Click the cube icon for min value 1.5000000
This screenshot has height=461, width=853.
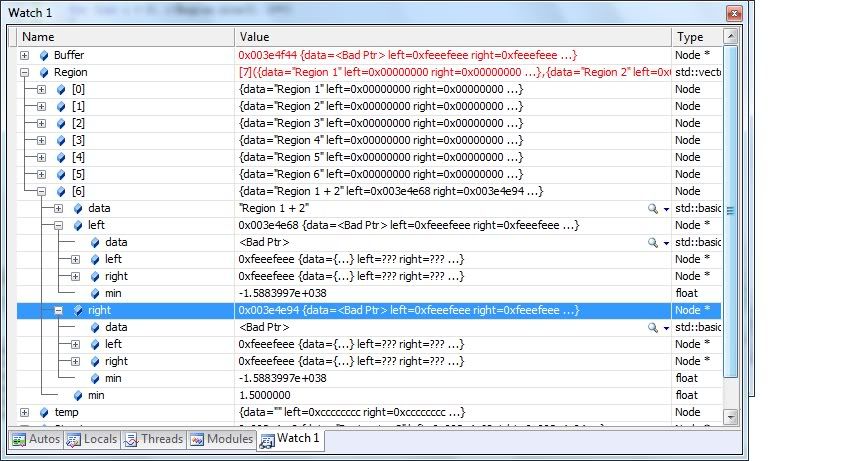pos(77,395)
